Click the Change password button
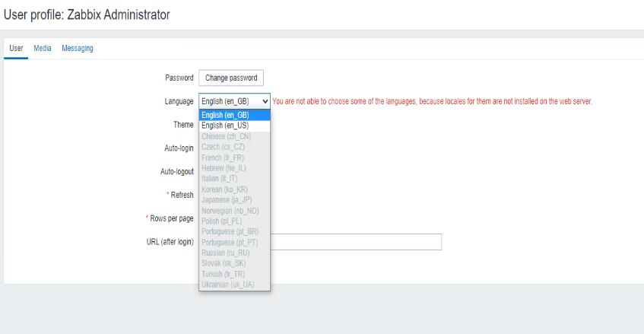Image resolution: width=644 pixels, height=334 pixels. [231, 78]
